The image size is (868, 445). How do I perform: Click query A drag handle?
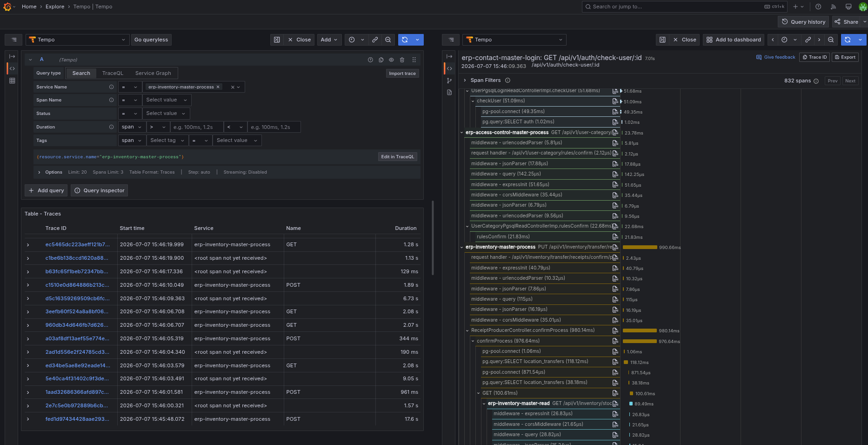click(414, 60)
